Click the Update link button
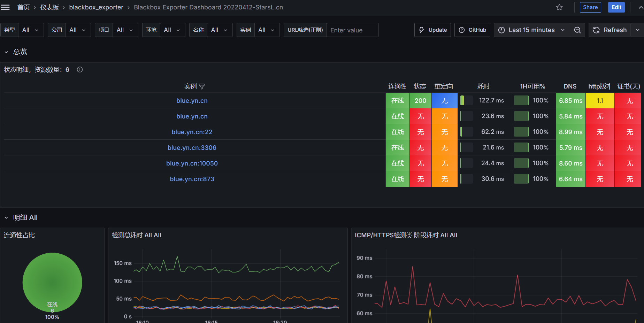 [432, 30]
